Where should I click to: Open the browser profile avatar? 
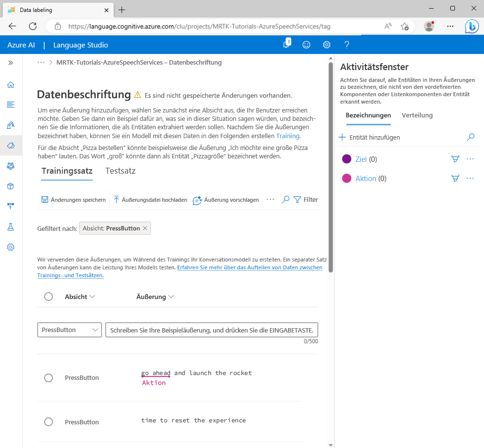click(429, 26)
